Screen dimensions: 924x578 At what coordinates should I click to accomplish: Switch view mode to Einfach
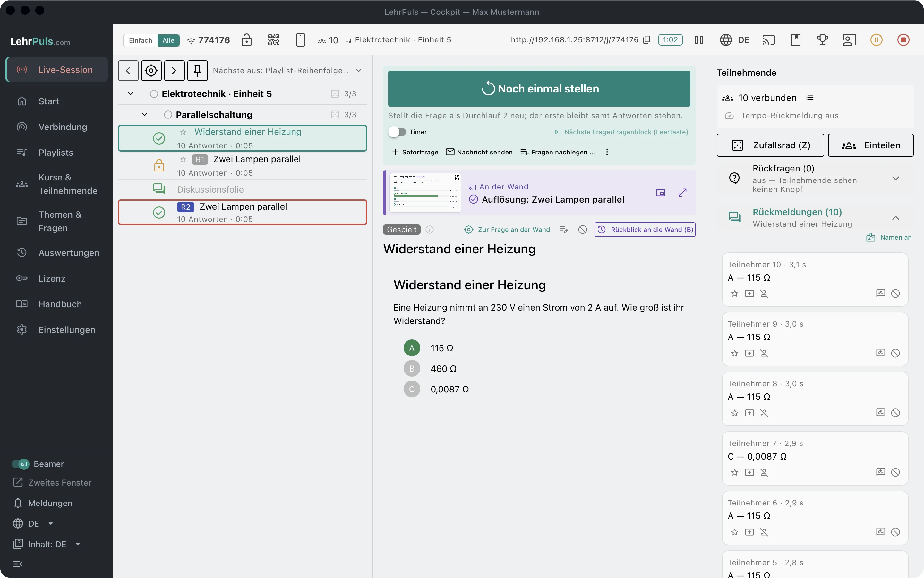[141, 40]
